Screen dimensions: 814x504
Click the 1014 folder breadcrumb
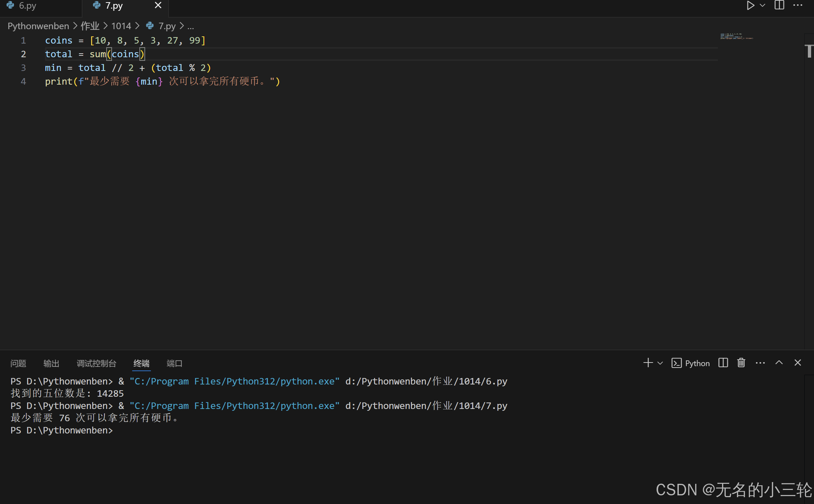[121, 26]
